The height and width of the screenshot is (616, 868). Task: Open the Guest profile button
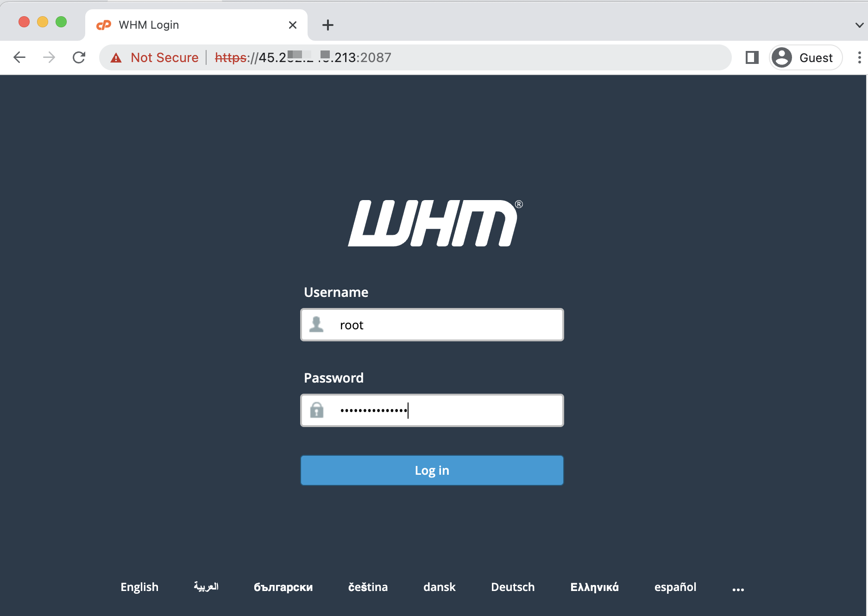point(805,57)
